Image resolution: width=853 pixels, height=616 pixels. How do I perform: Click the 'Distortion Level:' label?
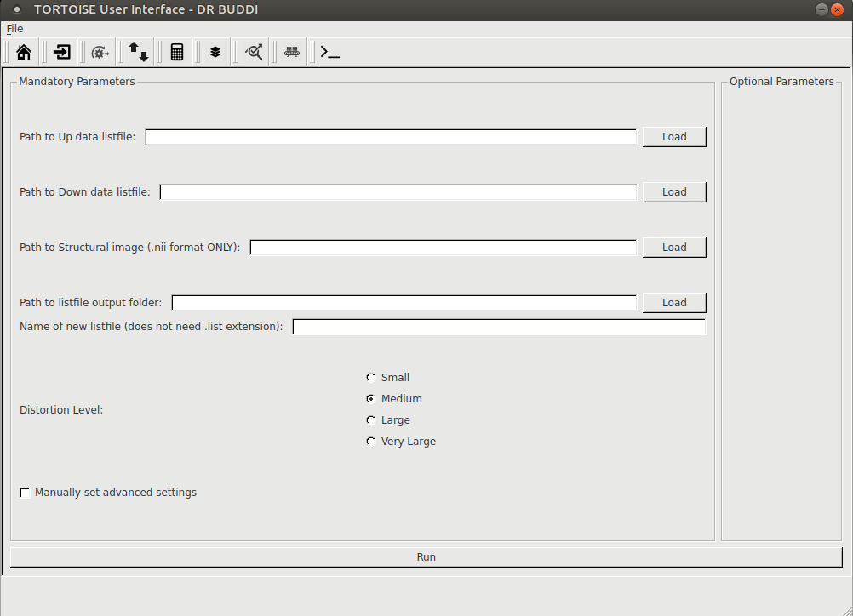(x=61, y=409)
